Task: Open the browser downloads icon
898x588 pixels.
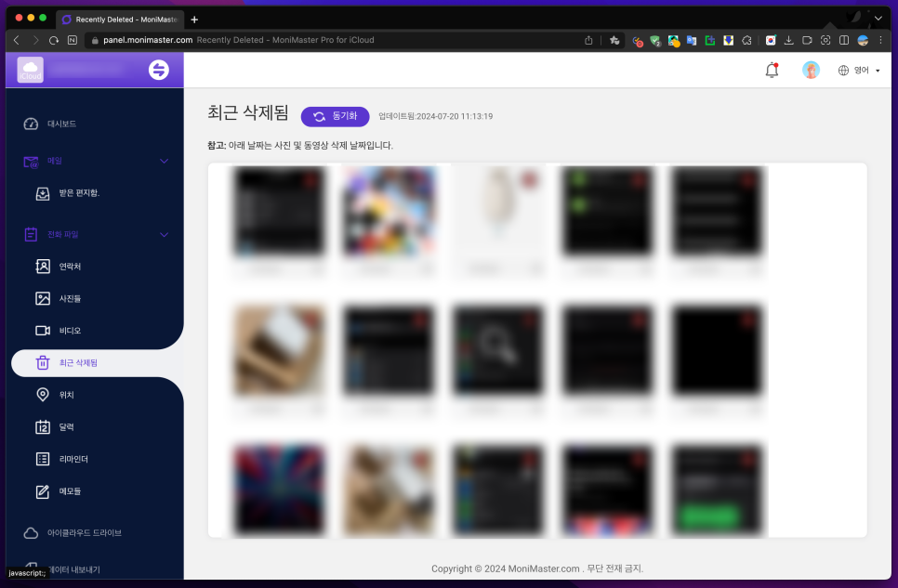Action: (x=788, y=40)
